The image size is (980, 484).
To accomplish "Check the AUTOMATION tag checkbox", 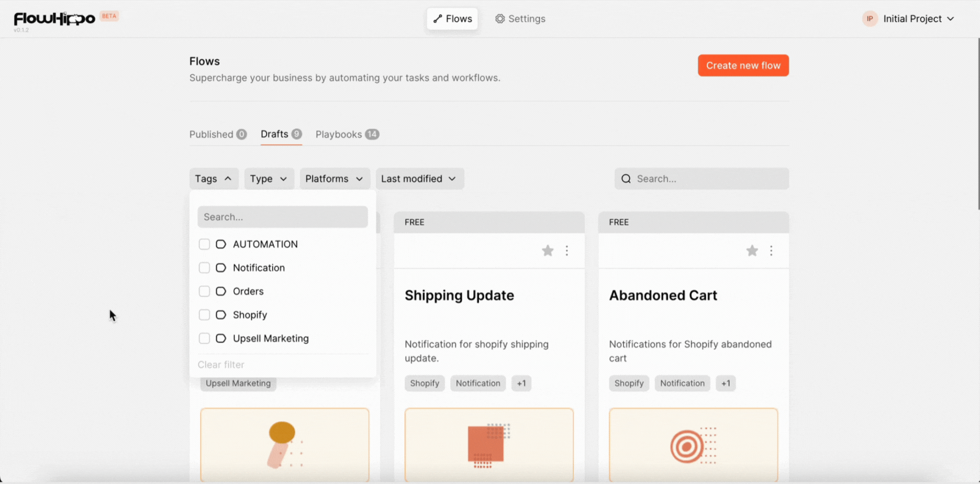I will pos(204,244).
